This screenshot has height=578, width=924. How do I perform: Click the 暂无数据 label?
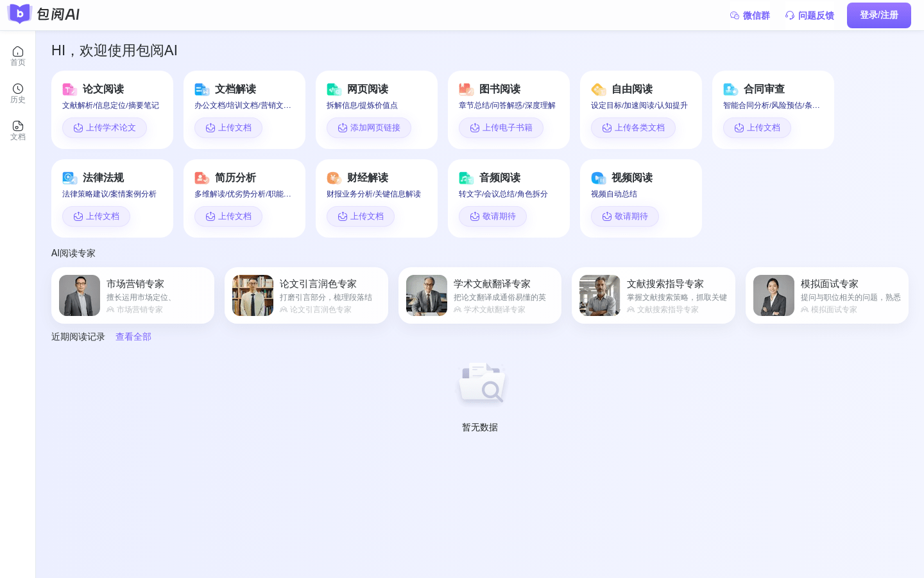coord(480,428)
